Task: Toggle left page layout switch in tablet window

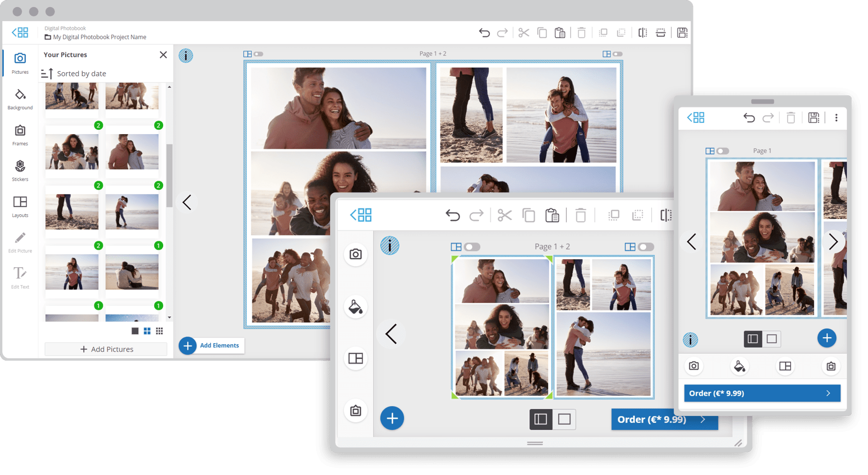Action: point(472,247)
